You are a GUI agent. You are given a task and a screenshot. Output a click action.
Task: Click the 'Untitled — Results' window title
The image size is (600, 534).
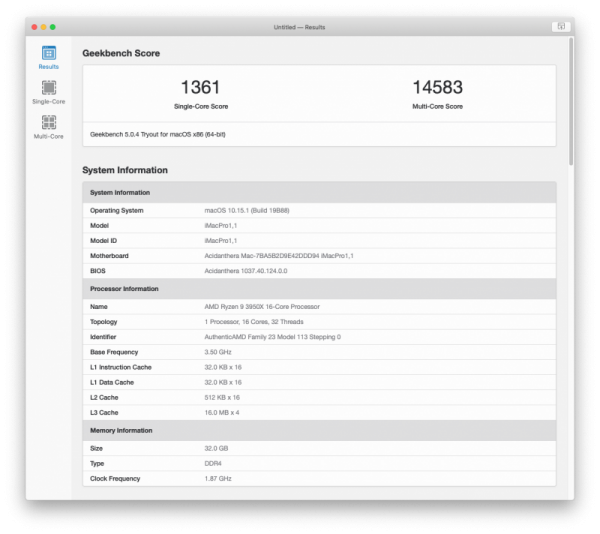click(299, 27)
